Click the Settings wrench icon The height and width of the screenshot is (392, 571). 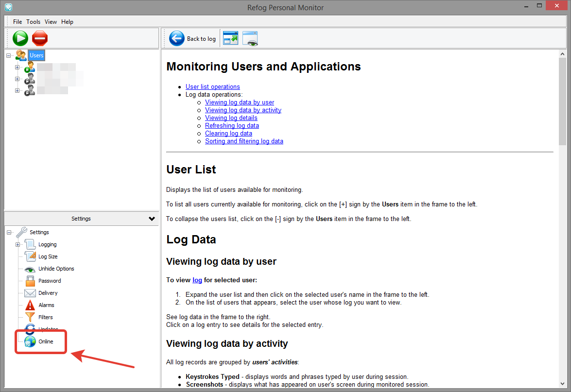pos(21,232)
